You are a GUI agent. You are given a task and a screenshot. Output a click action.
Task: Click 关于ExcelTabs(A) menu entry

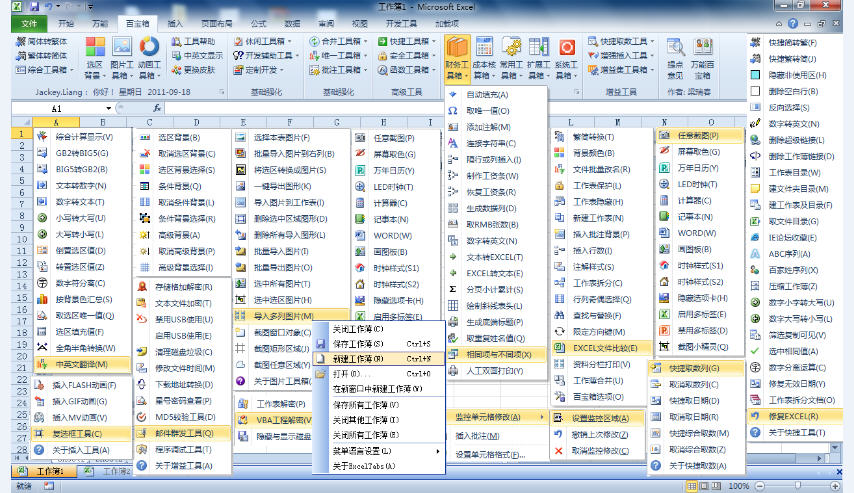[380, 466]
